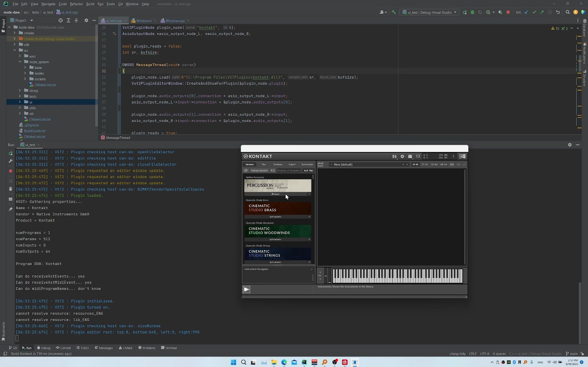Open Terminal tool window button
588x367 pixels.
point(169,348)
